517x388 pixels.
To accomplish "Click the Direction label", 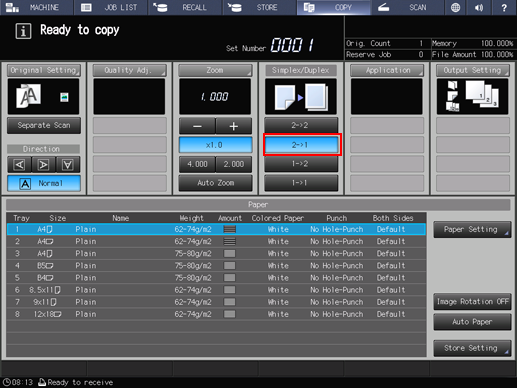I will click(x=43, y=149).
